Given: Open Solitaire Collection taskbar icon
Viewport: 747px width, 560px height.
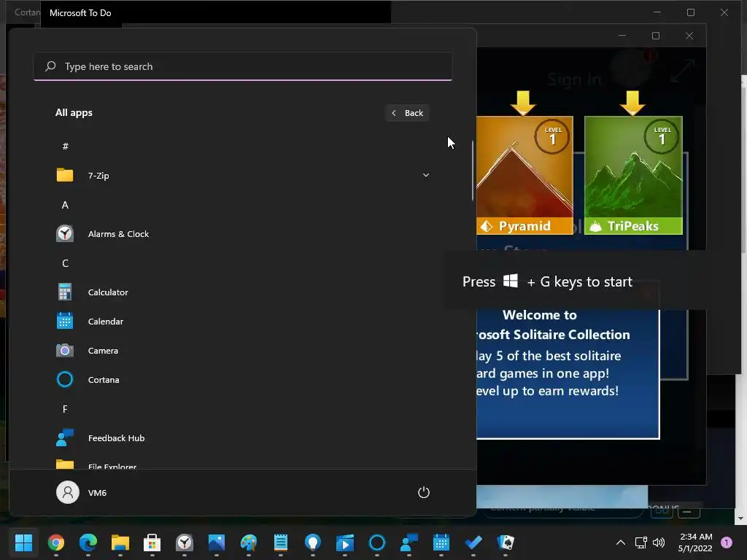Looking at the screenshot, I should click(506, 542).
